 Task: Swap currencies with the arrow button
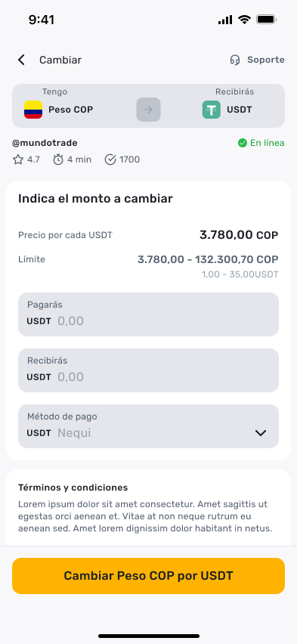148,110
